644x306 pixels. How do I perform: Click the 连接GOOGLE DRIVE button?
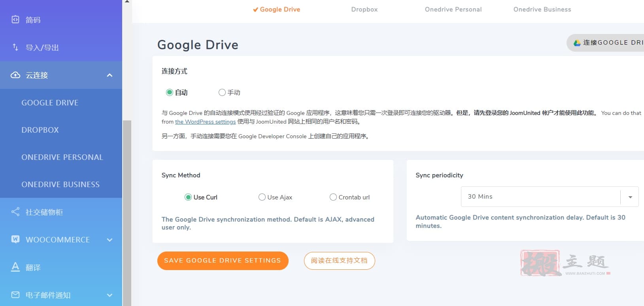605,43
